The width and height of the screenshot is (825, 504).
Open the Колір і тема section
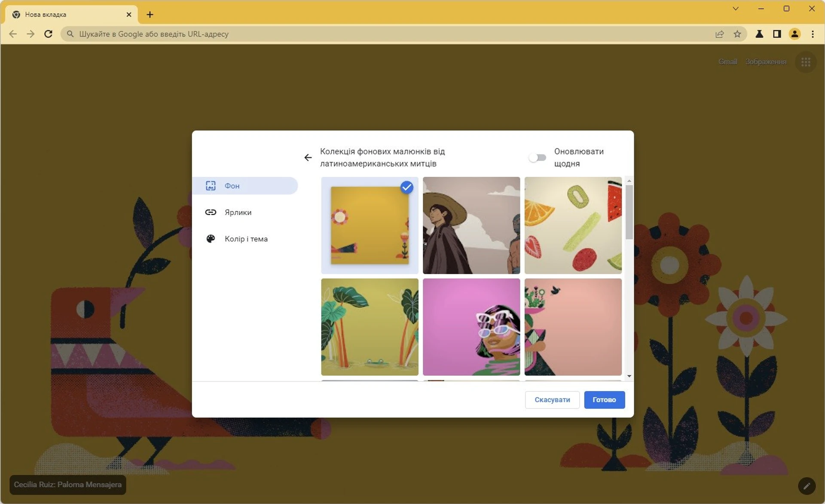246,239
